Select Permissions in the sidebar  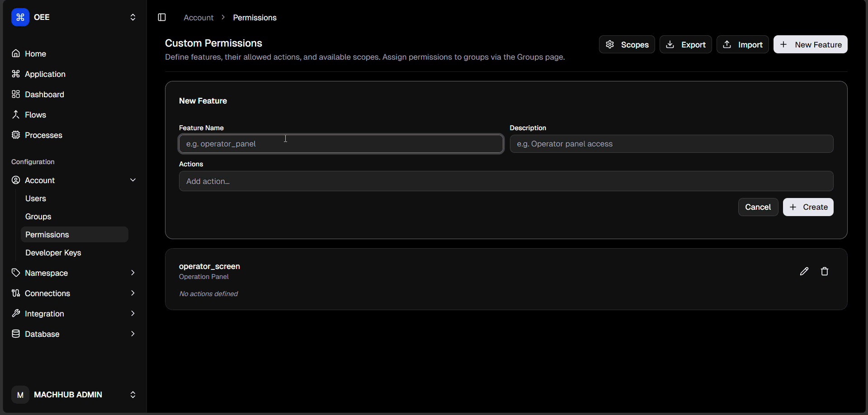click(x=75, y=235)
